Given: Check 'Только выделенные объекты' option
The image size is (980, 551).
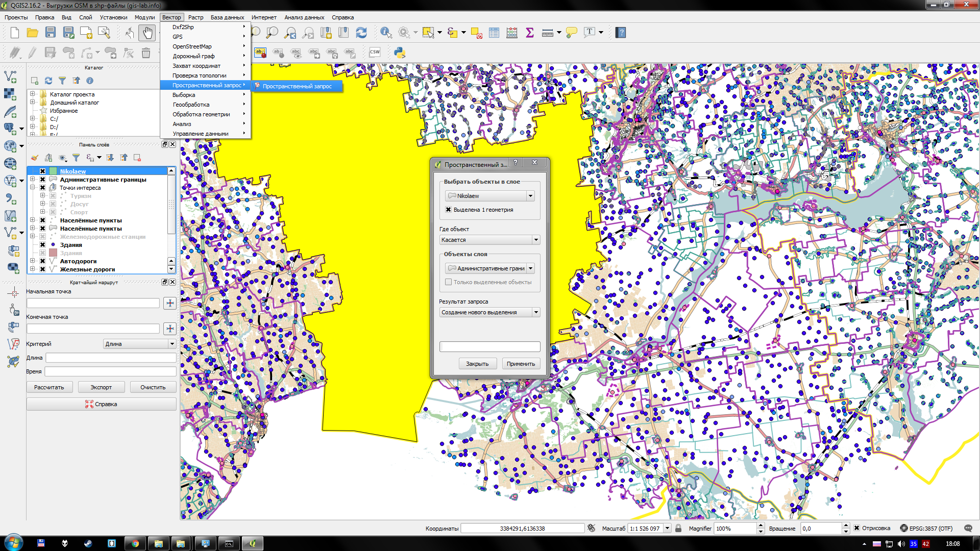Looking at the screenshot, I should coord(448,282).
